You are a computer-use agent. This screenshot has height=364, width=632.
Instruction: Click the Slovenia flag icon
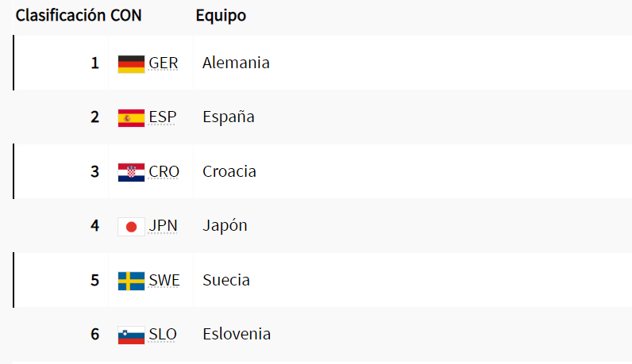pos(131,335)
